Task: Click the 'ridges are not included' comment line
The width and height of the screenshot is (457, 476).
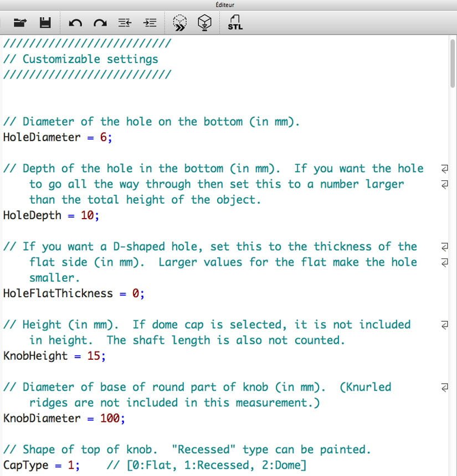Action: coord(174,403)
